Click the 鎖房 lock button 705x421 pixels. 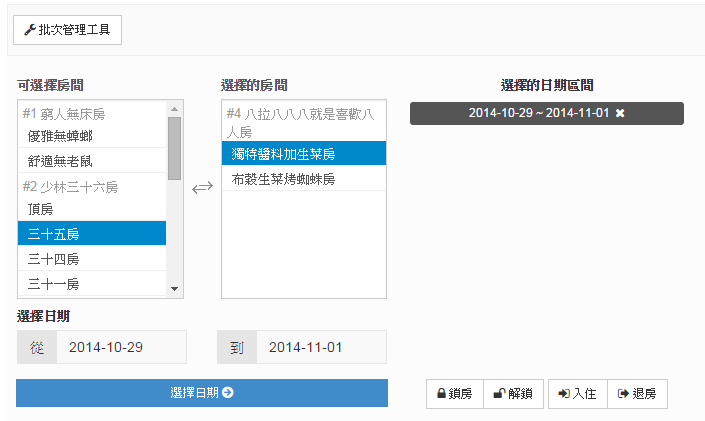pos(454,394)
